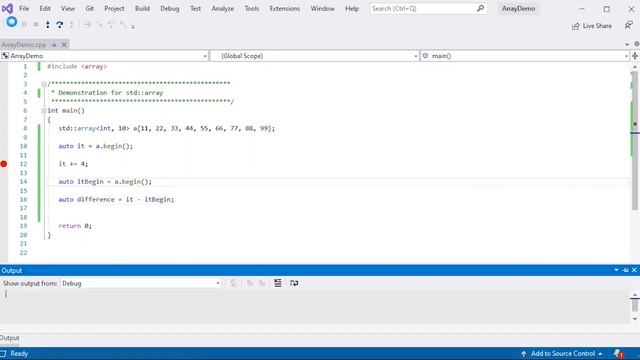Click the Live Share icon
The width and height of the screenshot is (640, 360).
coord(576,26)
